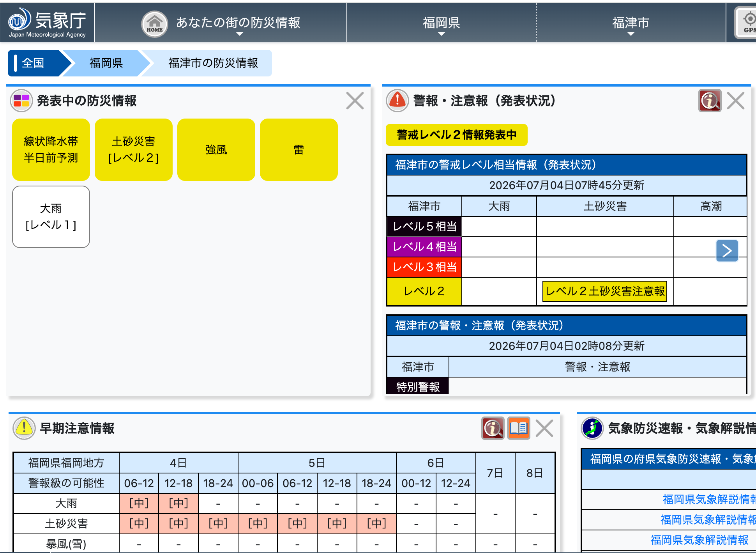Click the レベル3相当 row label
This screenshot has width=756, height=553.
(424, 267)
